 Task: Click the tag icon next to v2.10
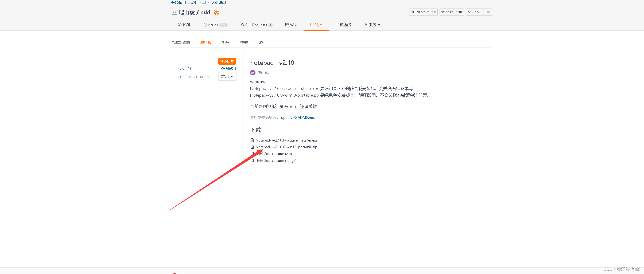click(x=180, y=69)
